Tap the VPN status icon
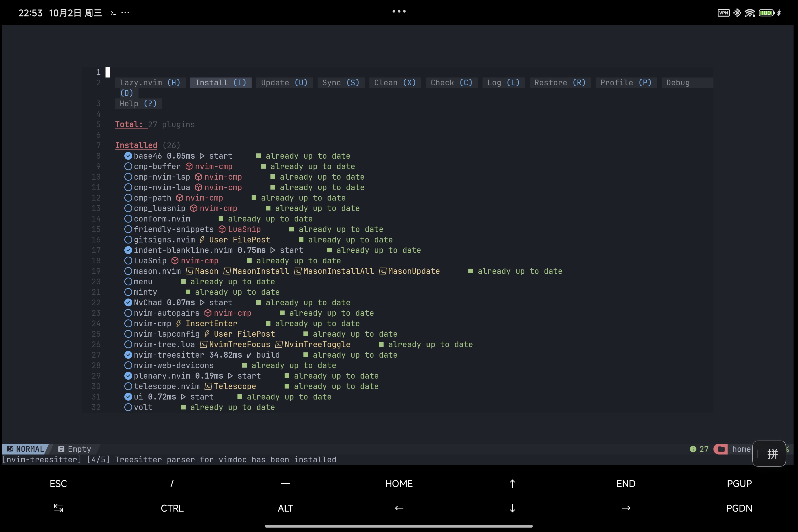798x532 pixels. 723,13
